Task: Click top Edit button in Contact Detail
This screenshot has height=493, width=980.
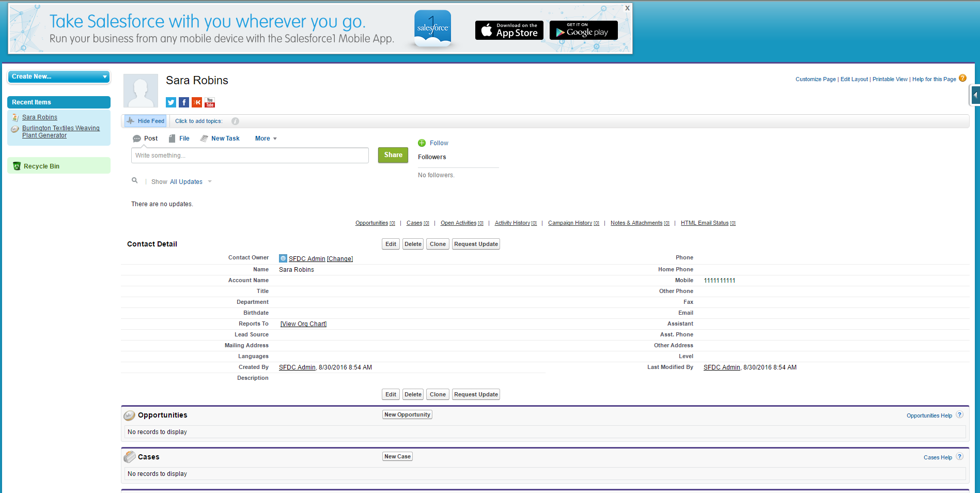Action: (x=391, y=244)
